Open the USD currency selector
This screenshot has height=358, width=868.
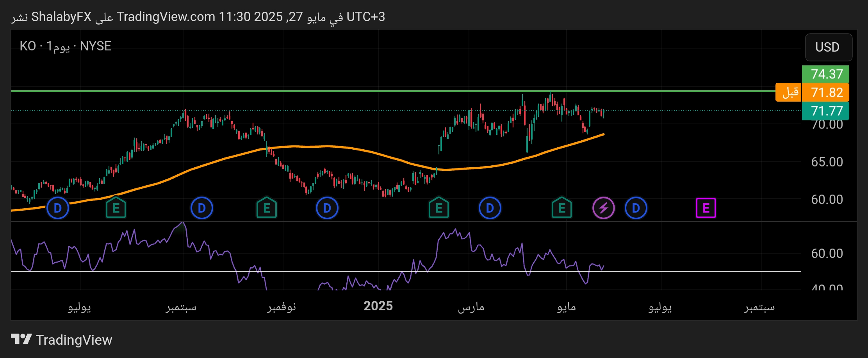click(828, 47)
